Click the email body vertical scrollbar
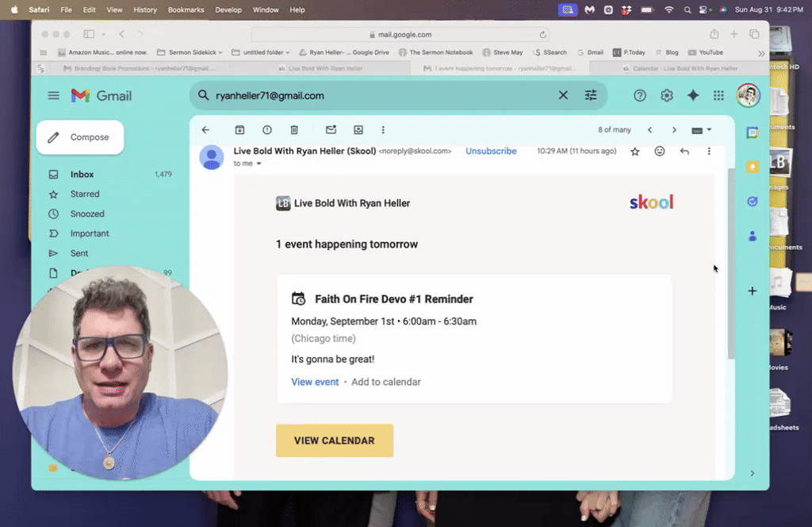Screen dimensions: 812x527 coord(731,263)
